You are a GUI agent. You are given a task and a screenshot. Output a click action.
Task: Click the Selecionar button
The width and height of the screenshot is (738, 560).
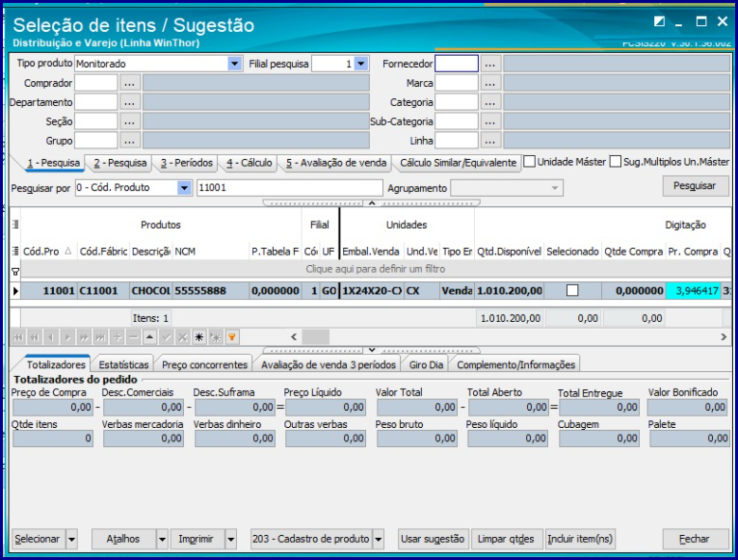[x=38, y=539]
